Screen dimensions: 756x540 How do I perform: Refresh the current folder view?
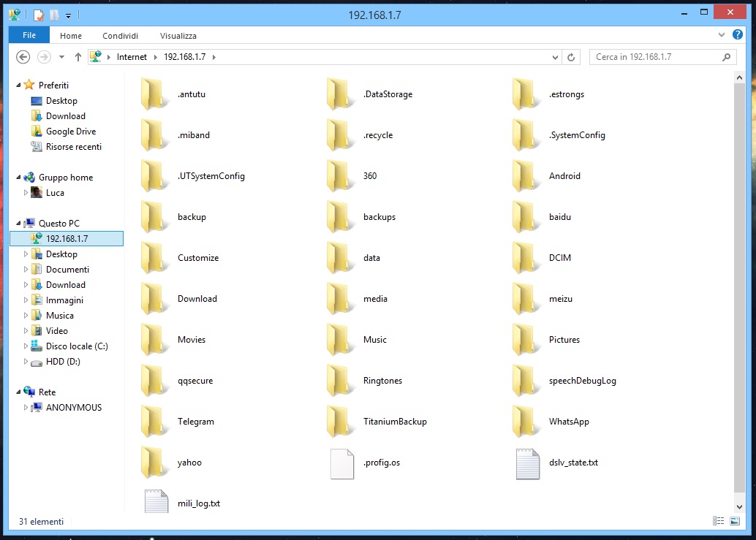click(571, 57)
